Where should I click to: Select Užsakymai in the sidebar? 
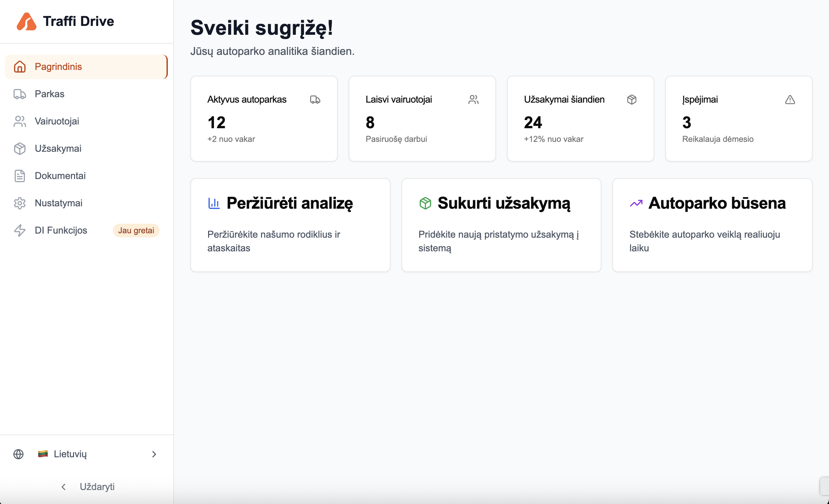point(87,149)
